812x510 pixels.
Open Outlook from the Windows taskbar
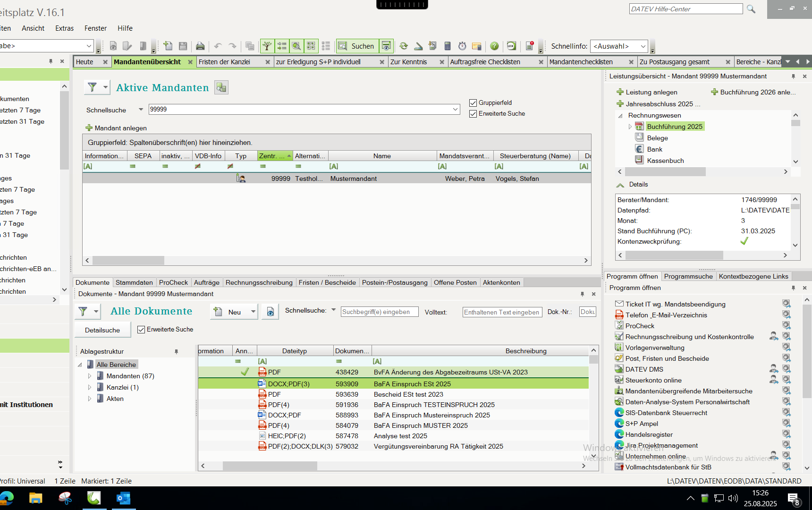(x=123, y=498)
